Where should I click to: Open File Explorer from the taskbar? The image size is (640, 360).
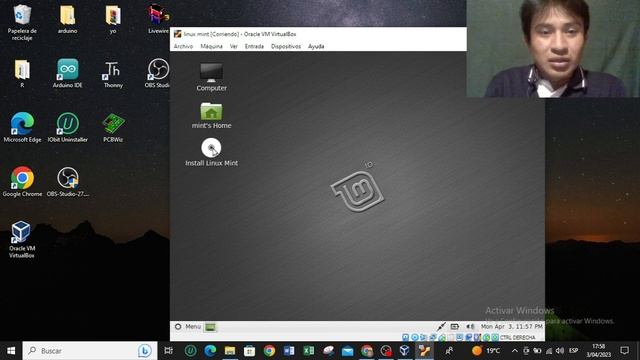tap(230, 351)
